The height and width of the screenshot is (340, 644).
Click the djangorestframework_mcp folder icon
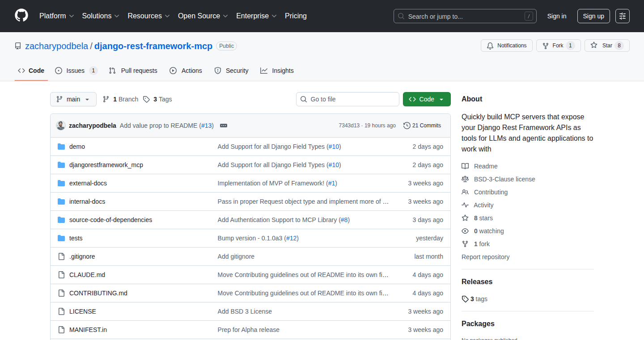pyautogui.click(x=61, y=165)
